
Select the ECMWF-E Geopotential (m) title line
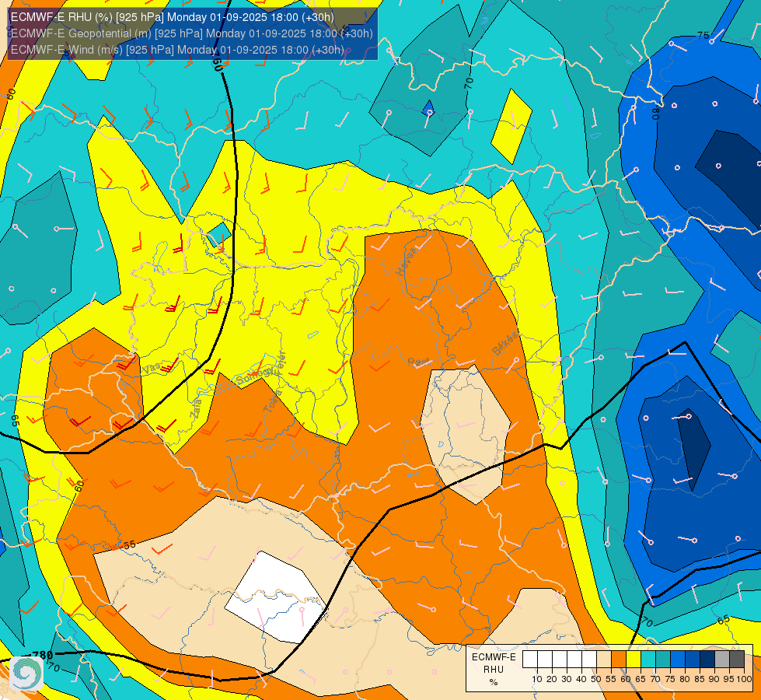(192, 33)
